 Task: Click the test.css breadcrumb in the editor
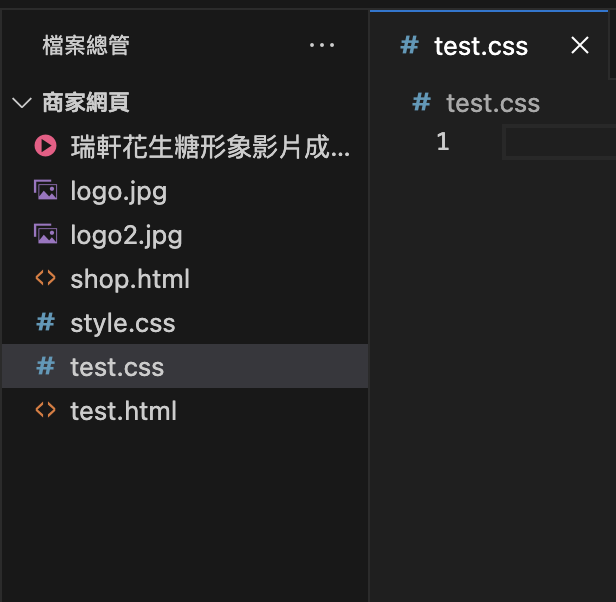click(492, 103)
